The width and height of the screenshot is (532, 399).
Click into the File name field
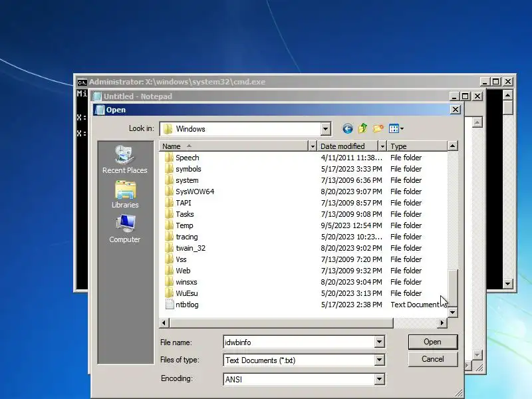(x=299, y=342)
